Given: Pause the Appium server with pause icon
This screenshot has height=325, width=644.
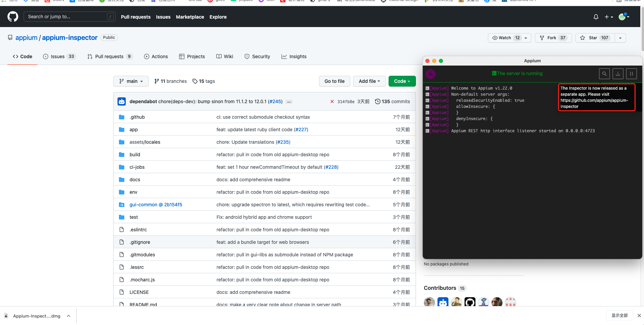Looking at the screenshot, I should point(631,73).
